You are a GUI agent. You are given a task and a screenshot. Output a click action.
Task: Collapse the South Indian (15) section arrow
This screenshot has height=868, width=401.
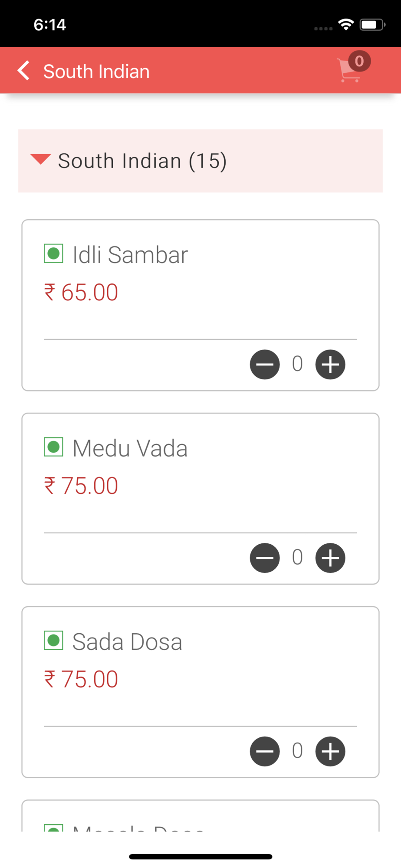tap(41, 159)
